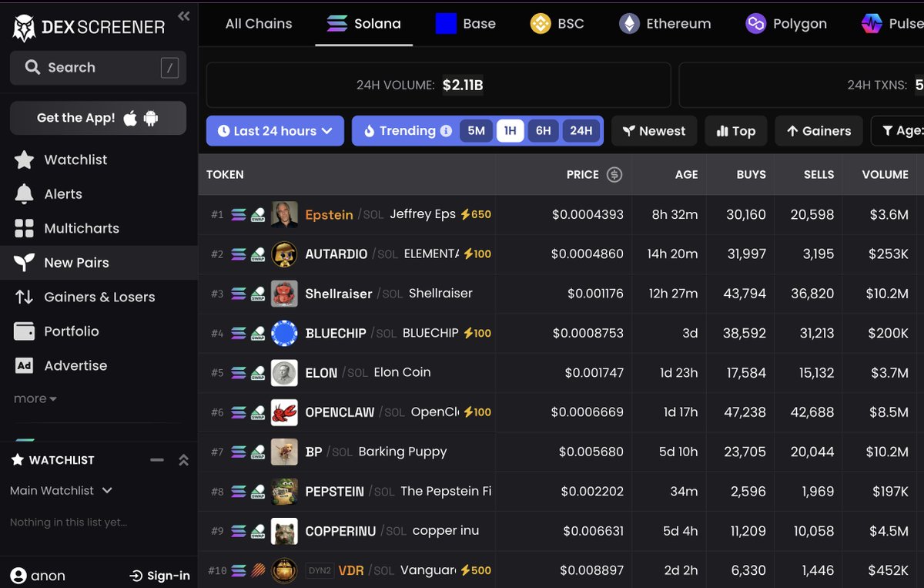Click ELON coin token icon
The image size is (924, 588).
[x=284, y=372]
